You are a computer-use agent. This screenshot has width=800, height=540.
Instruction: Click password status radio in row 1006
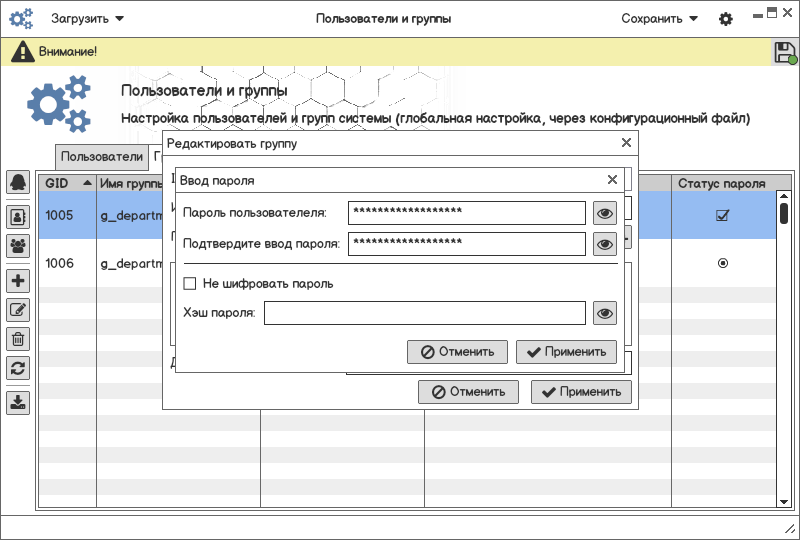(x=722, y=263)
